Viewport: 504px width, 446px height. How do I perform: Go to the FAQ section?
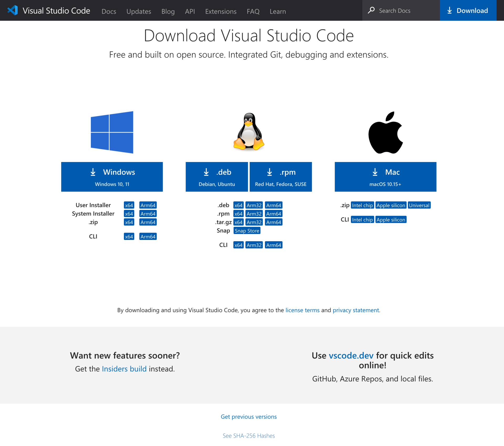(253, 11)
